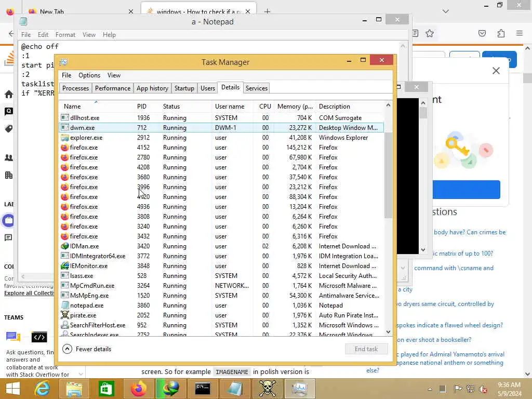
Task: Click the Pocket save icon in Firefox
Action: point(482,33)
